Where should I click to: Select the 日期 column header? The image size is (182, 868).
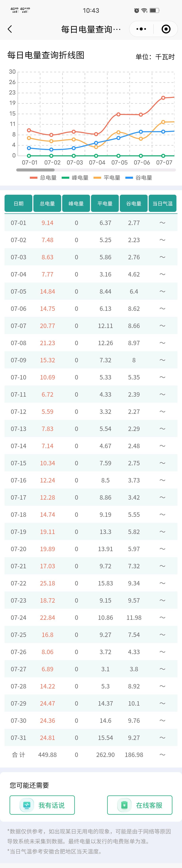coord(19,203)
